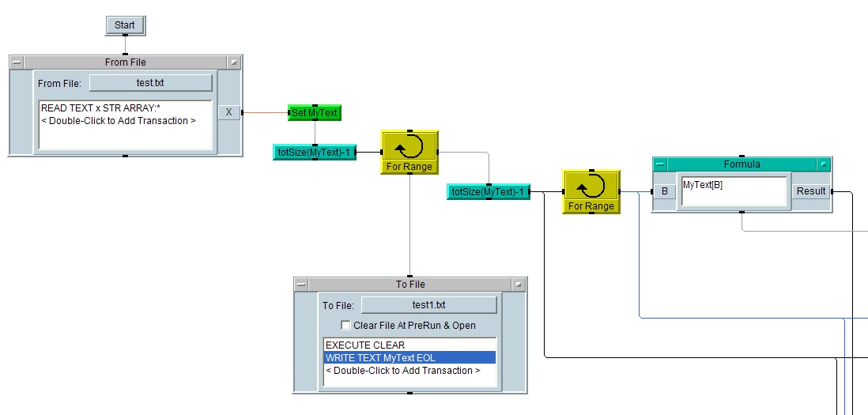The width and height of the screenshot is (868, 415).
Task: Click the For Range loop wired to To File
Action: [409, 152]
